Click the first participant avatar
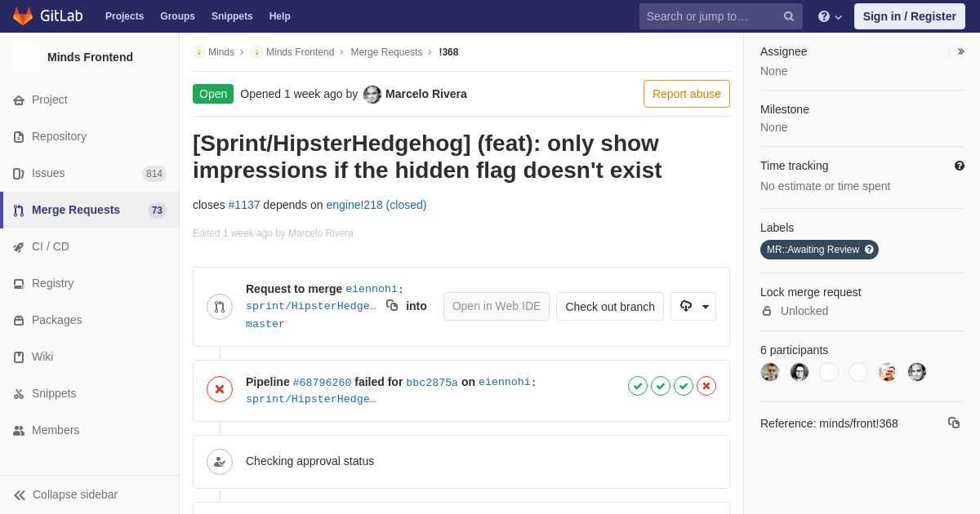 (770, 372)
